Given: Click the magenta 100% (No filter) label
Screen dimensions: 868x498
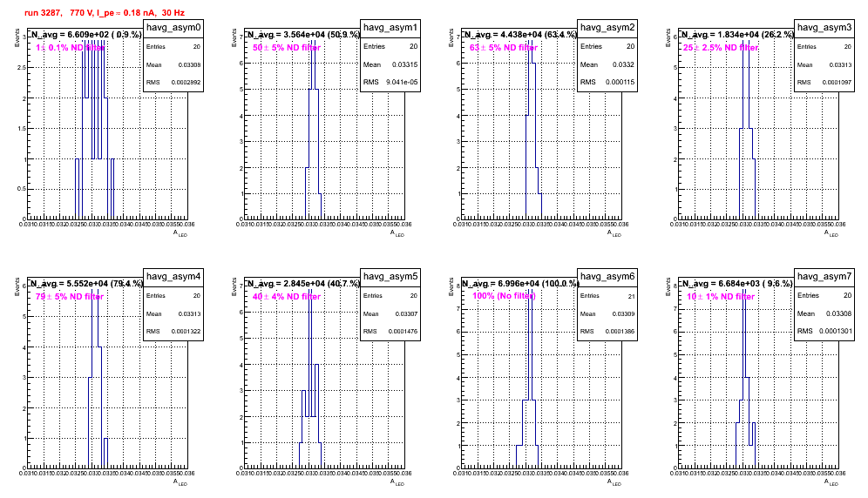Looking at the screenshot, I should click(504, 296).
